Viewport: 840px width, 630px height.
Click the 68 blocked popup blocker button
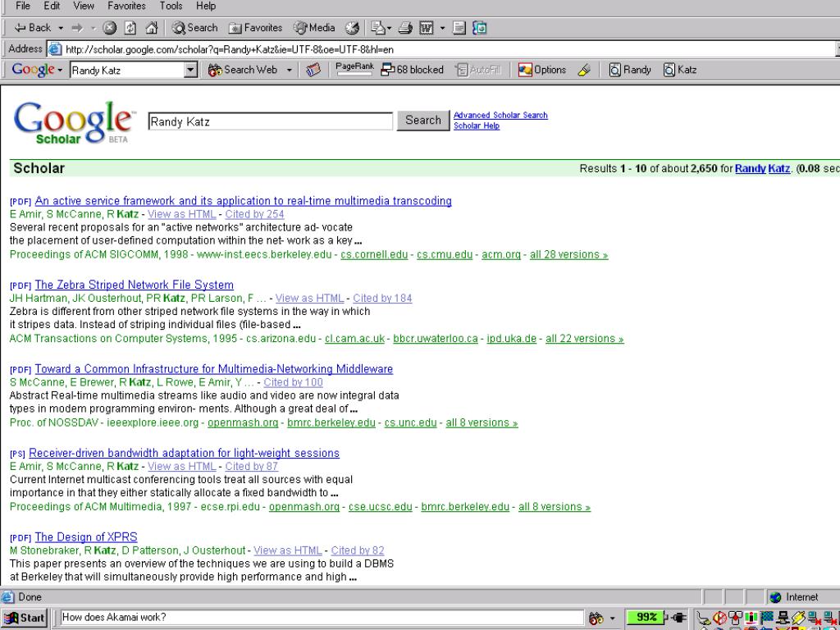412,70
